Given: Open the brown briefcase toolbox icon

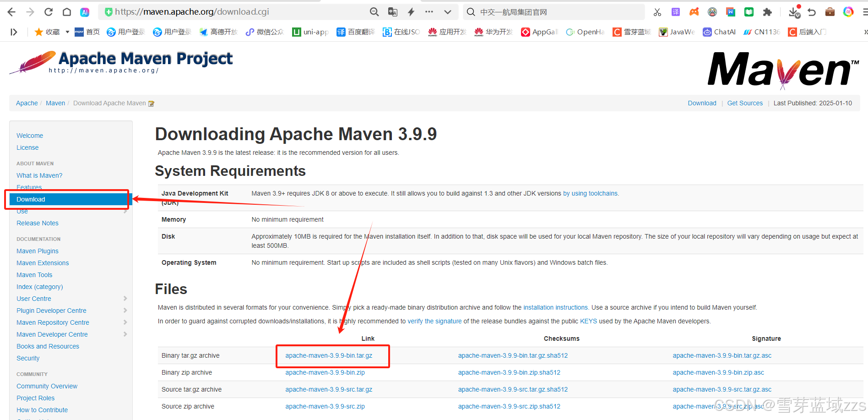Looking at the screenshot, I should (x=830, y=12).
